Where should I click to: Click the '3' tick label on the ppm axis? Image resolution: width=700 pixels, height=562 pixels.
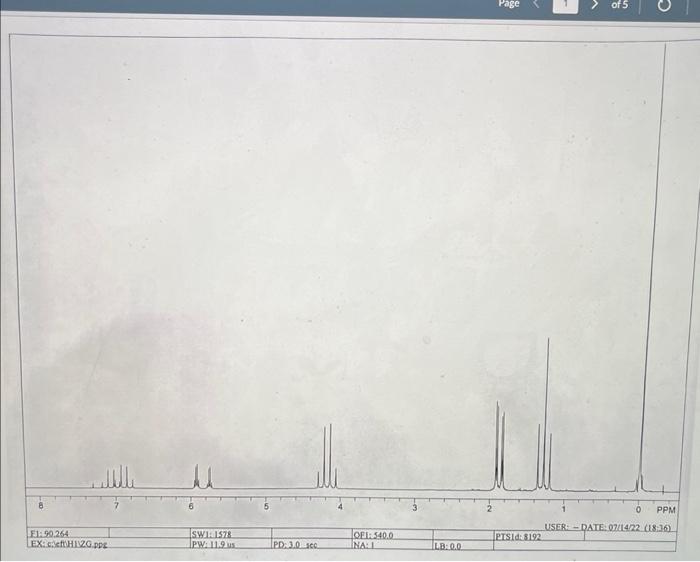tap(415, 508)
